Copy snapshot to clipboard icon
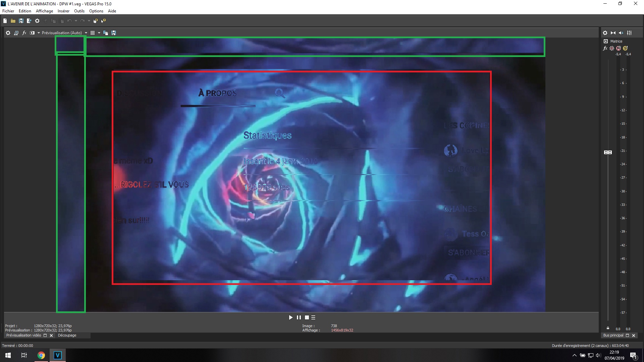This screenshot has height=362, width=644. 106,33
